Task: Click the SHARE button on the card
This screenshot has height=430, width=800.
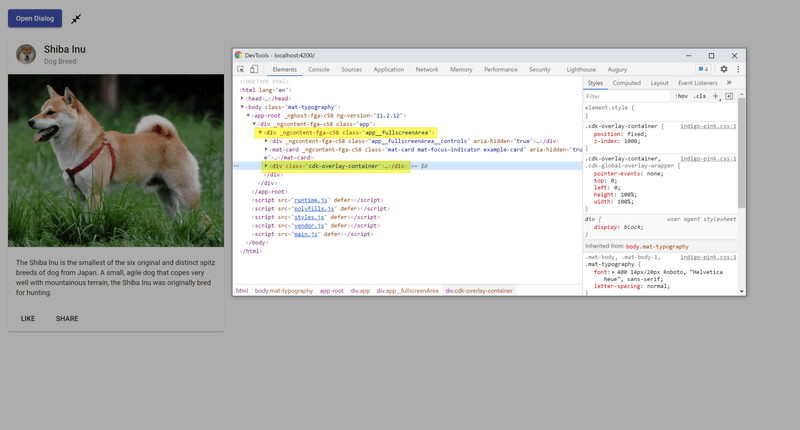Action: [67, 318]
